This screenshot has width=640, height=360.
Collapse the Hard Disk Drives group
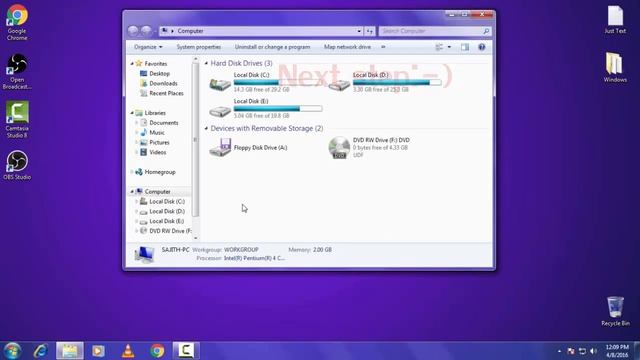click(206, 63)
